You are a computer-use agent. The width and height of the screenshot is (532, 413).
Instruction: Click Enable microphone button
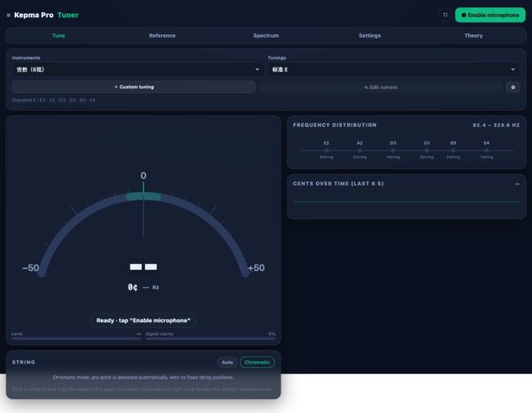coord(490,15)
